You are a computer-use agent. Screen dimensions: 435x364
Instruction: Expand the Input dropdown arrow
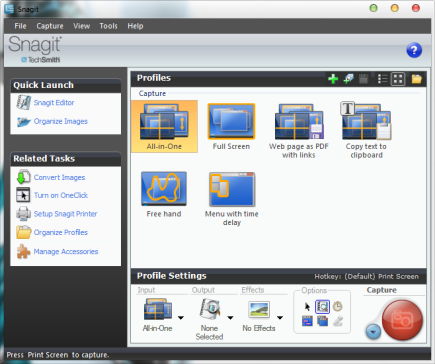click(181, 318)
